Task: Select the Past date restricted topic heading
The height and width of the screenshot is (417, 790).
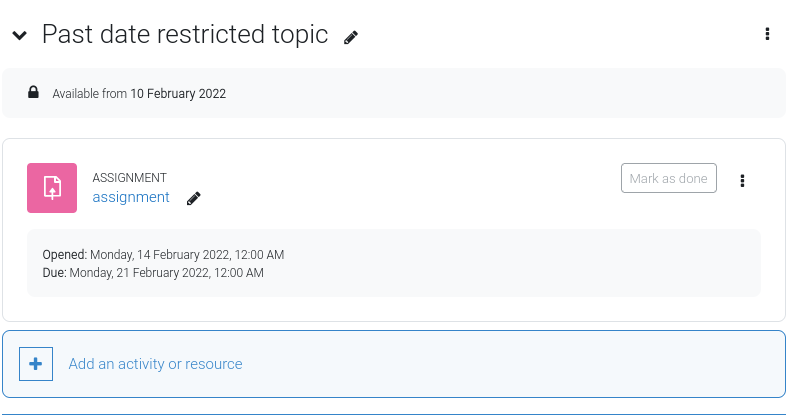Action: click(185, 34)
